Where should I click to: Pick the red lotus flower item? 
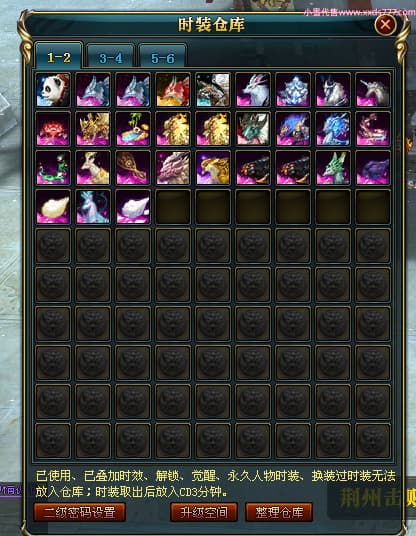pyautogui.click(x=53, y=129)
